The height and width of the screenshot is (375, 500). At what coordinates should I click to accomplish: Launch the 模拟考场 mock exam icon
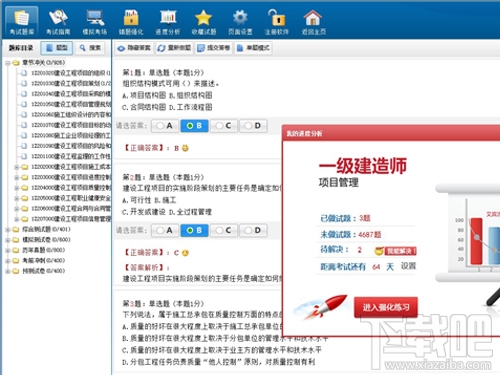95,22
